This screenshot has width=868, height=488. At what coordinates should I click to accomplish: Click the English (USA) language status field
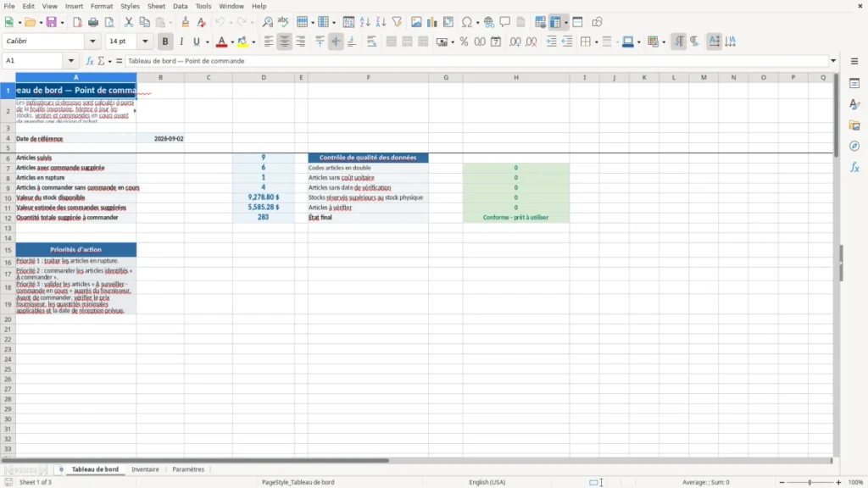click(487, 482)
